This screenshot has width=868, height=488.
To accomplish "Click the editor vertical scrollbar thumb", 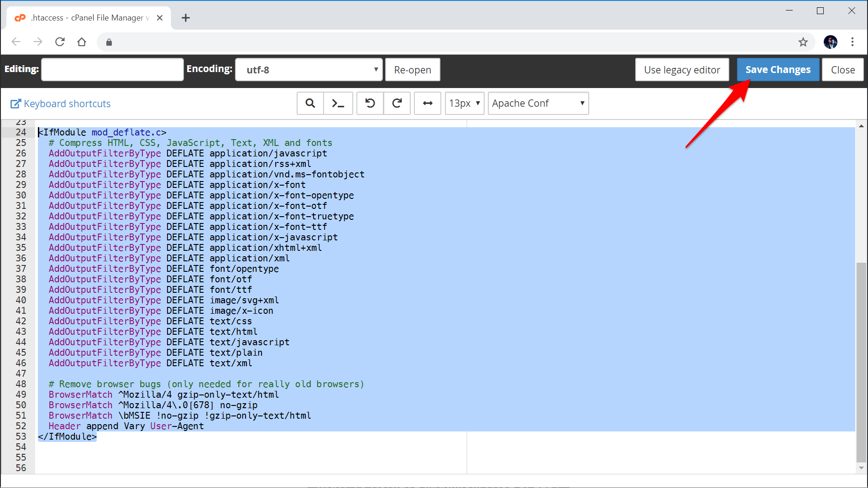I will click(861, 362).
